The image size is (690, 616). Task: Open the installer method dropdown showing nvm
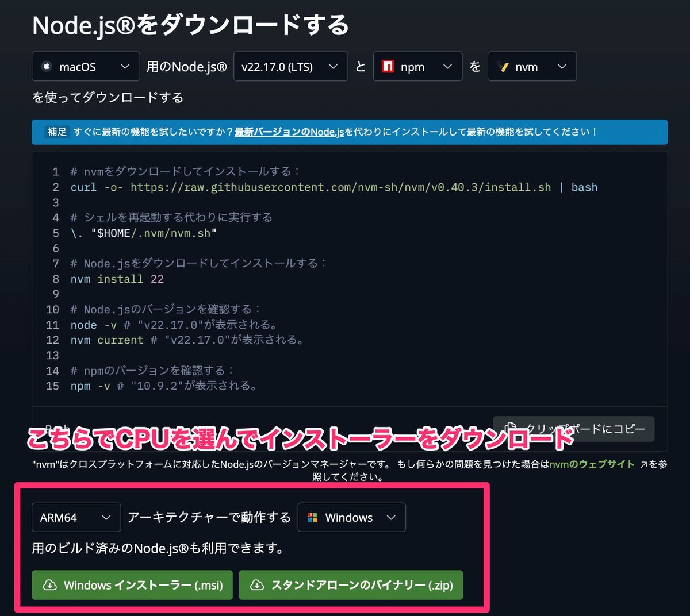pos(532,66)
